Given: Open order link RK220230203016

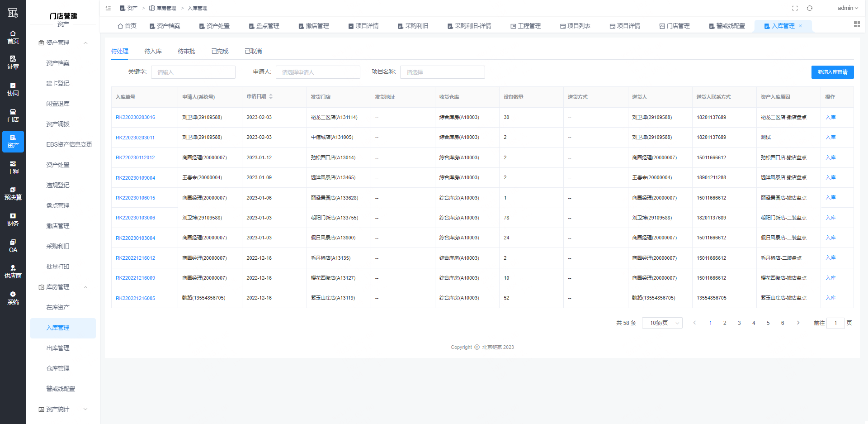Looking at the screenshot, I should coord(135,118).
